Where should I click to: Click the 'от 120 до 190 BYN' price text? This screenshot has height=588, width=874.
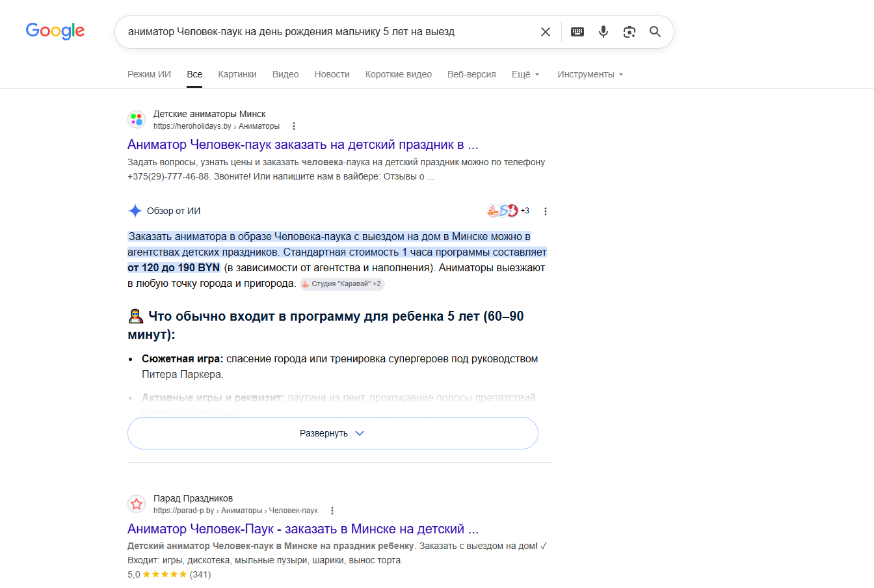[174, 267]
